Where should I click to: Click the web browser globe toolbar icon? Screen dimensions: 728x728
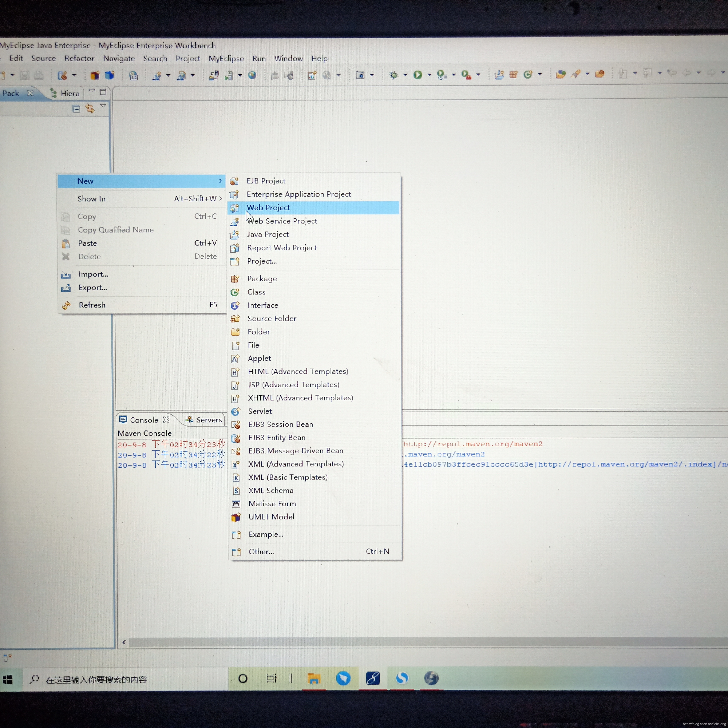[253, 75]
